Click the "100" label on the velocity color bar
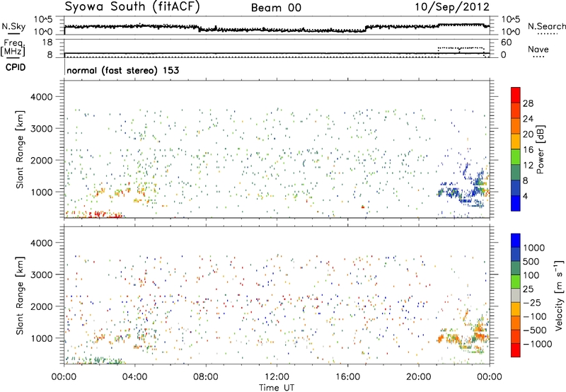 coord(531,275)
